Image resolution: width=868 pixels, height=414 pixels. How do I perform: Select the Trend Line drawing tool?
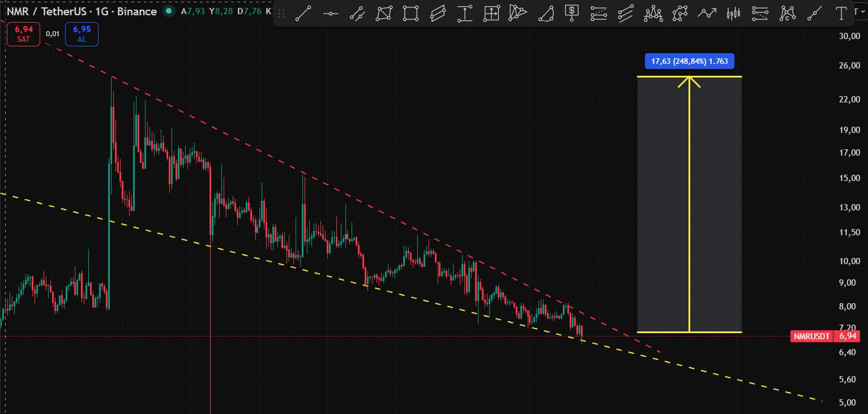(304, 13)
